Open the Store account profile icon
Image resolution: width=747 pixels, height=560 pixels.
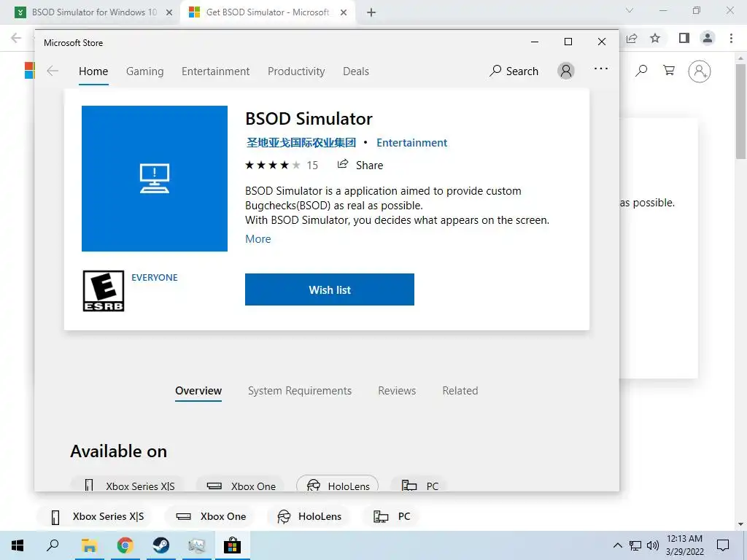pyautogui.click(x=566, y=71)
